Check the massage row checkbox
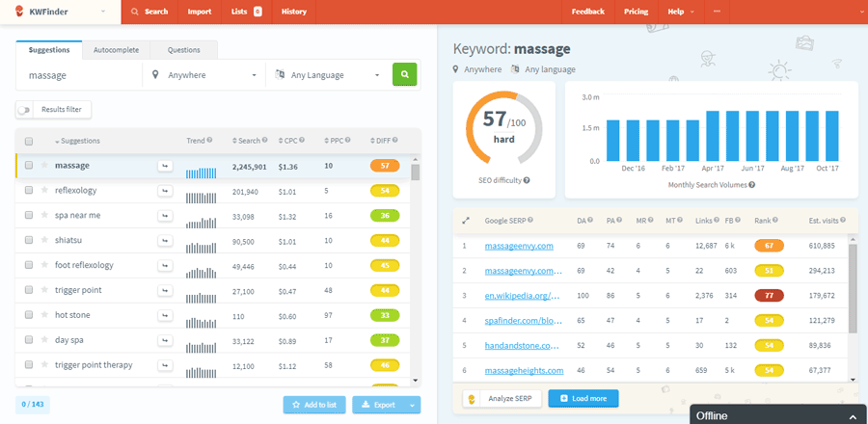The image size is (868, 424). (x=29, y=166)
